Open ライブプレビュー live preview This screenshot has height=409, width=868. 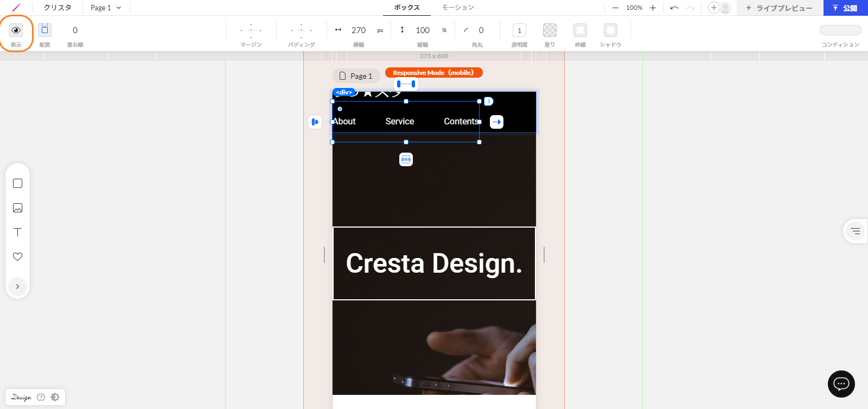click(x=779, y=8)
